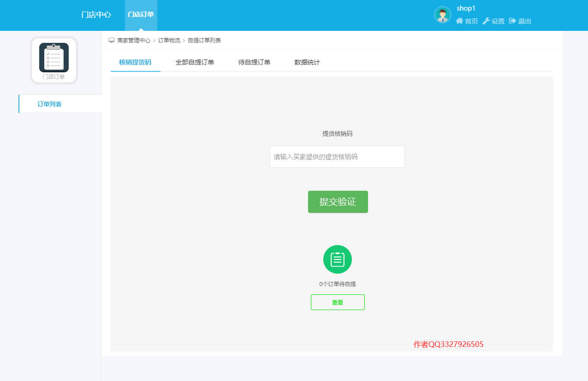The height and width of the screenshot is (381, 588).
Task: Click the user avatar icon
Action: [442, 15]
